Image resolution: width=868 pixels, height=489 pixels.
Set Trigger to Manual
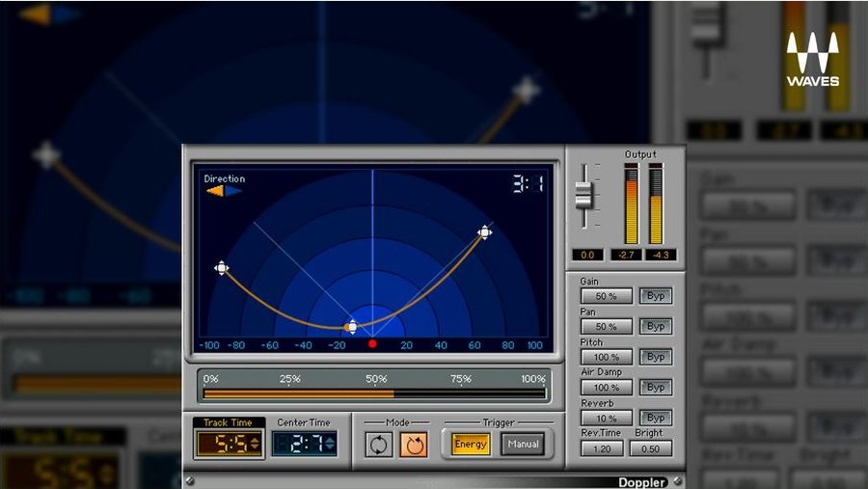click(523, 444)
